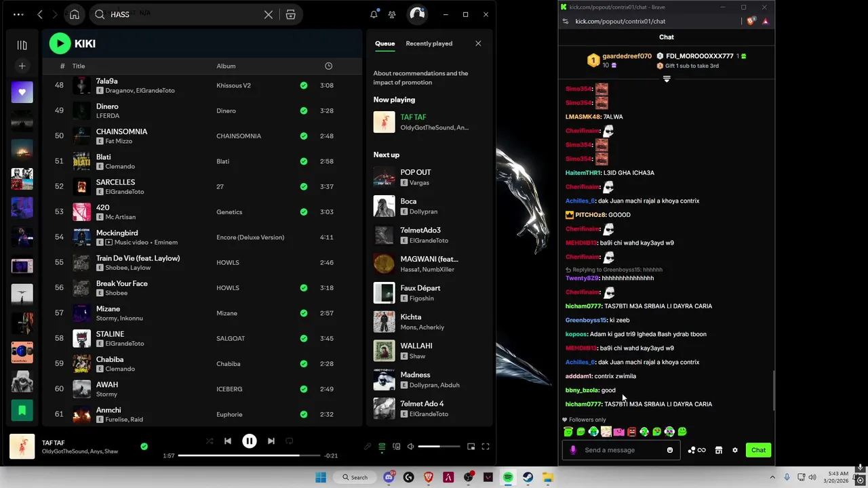
Task: Mute Spotify with the speaker icon
Action: pyautogui.click(x=410, y=447)
